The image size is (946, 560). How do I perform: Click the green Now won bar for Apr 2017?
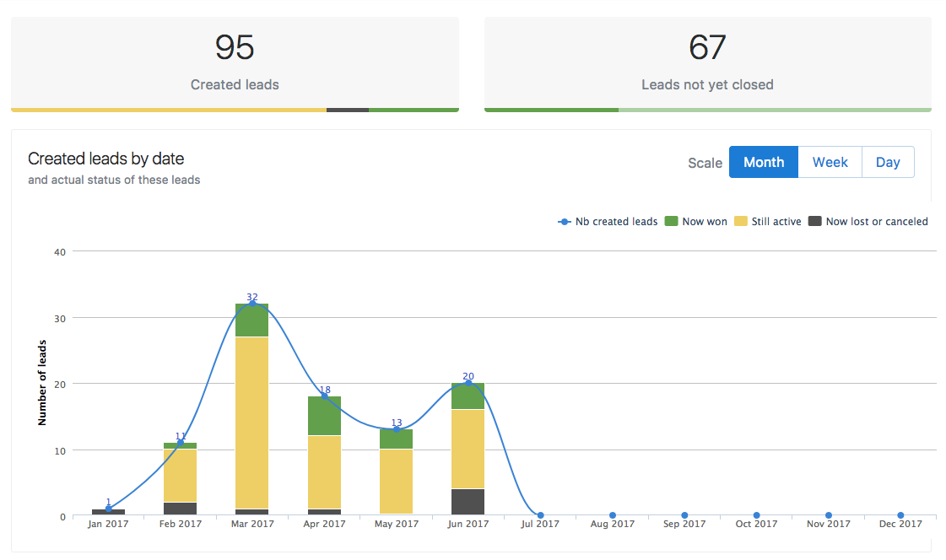(x=324, y=416)
